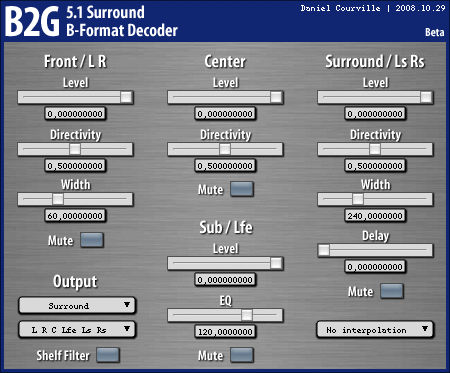This screenshot has height=373, width=450.
Task: Expand the No interpolation dropdown
Action: tap(375, 330)
